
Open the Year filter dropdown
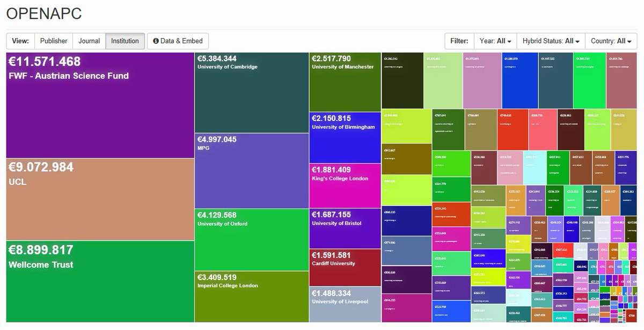click(495, 41)
